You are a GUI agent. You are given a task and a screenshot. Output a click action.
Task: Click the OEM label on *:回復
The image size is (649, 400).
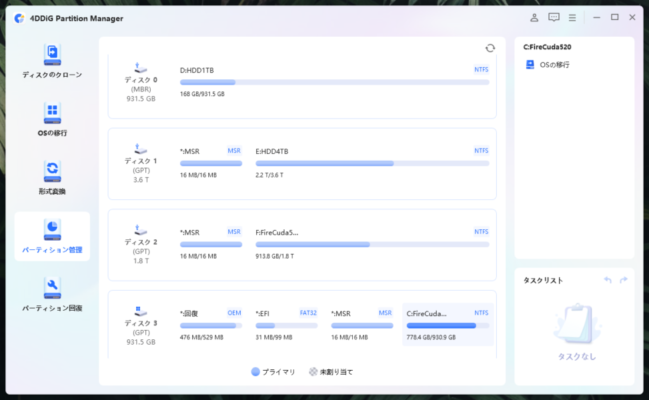[234, 313]
